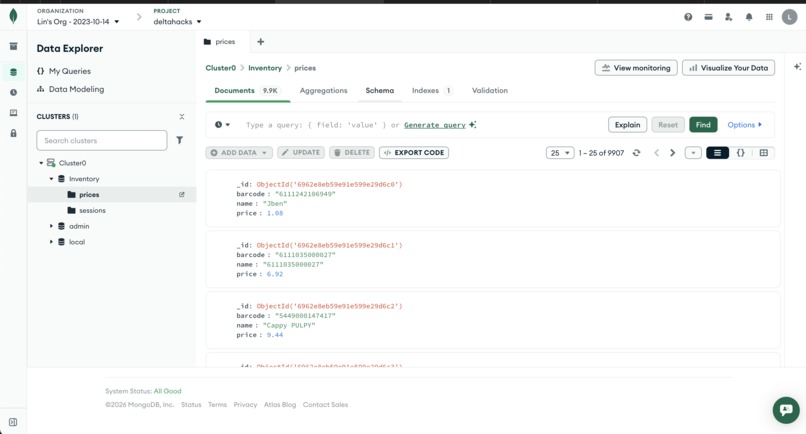The width and height of the screenshot is (806, 434).
Task: Click the MongoDB leaf logo
Action: tap(13, 16)
